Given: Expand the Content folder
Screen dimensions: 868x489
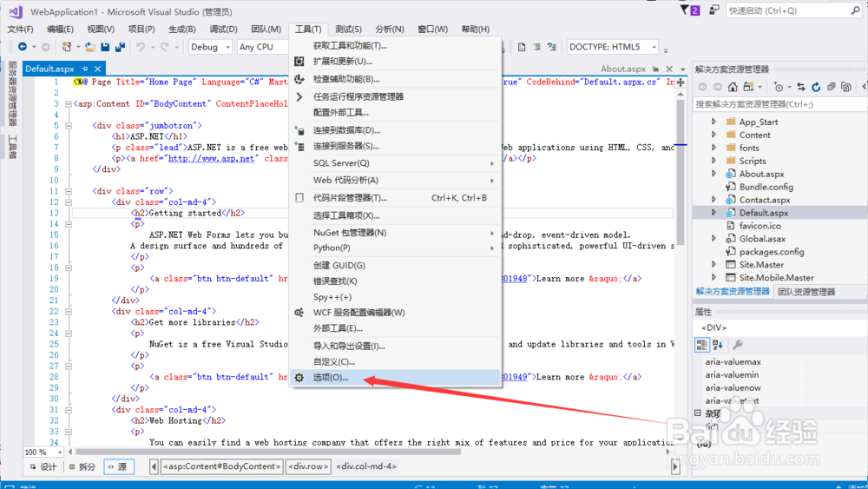Looking at the screenshot, I should 713,135.
